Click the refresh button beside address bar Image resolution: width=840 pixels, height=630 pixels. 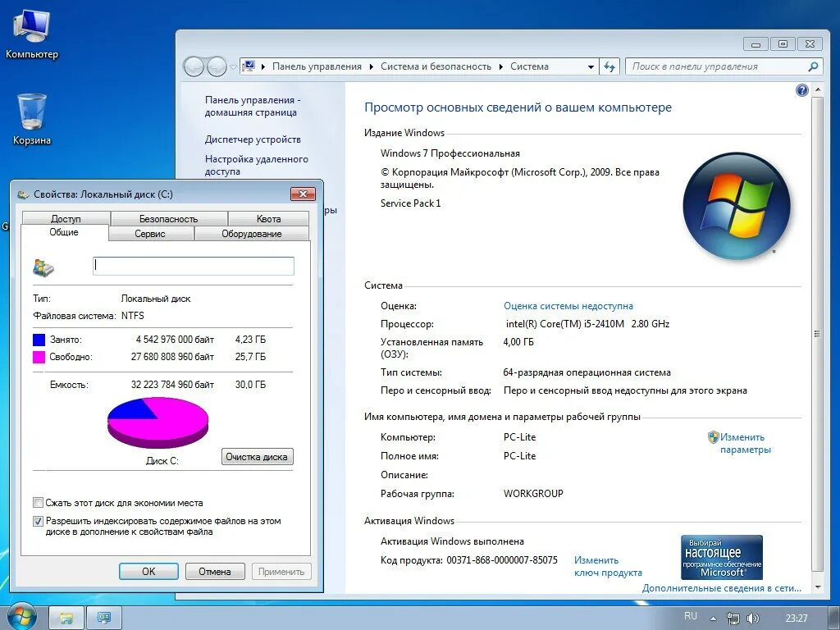[x=609, y=66]
